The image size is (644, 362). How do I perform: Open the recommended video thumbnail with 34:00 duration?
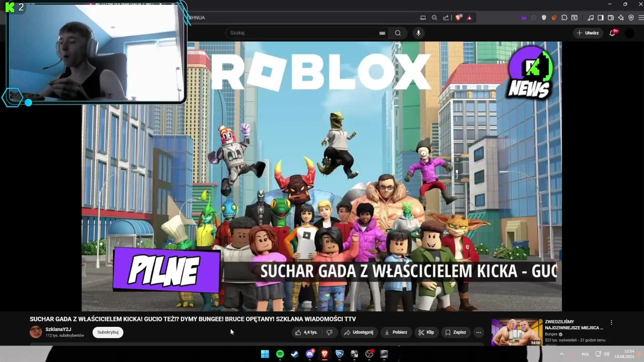click(x=517, y=332)
